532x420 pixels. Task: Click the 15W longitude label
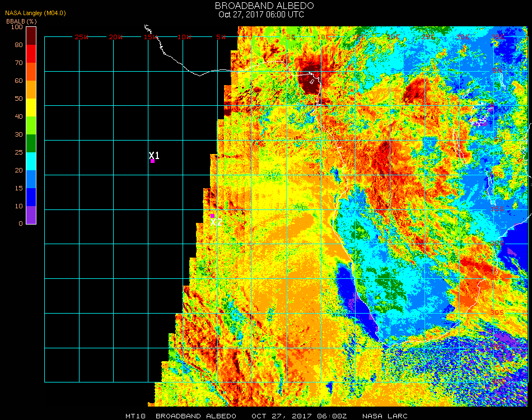[151, 37]
